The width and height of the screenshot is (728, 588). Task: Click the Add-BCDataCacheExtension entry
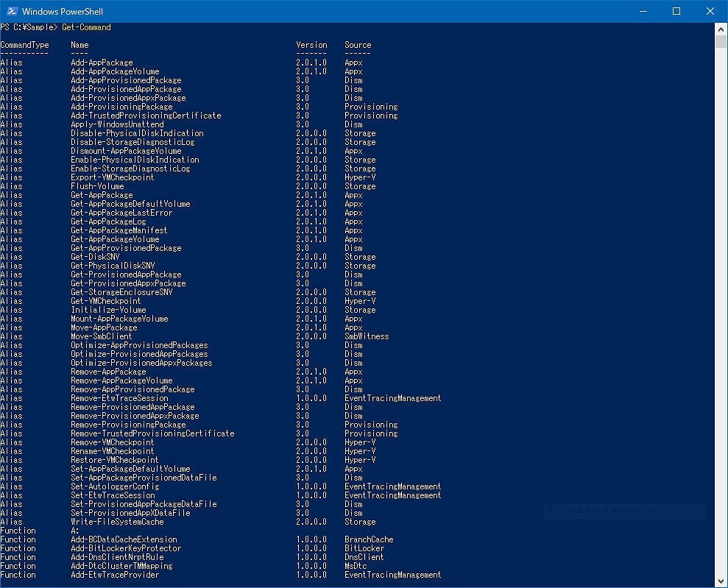(x=124, y=539)
